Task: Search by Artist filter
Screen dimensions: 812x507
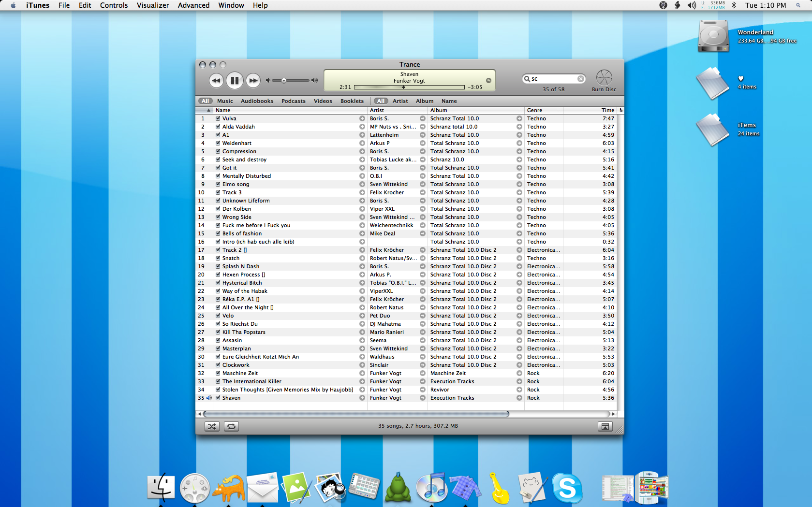Action: 400,101
